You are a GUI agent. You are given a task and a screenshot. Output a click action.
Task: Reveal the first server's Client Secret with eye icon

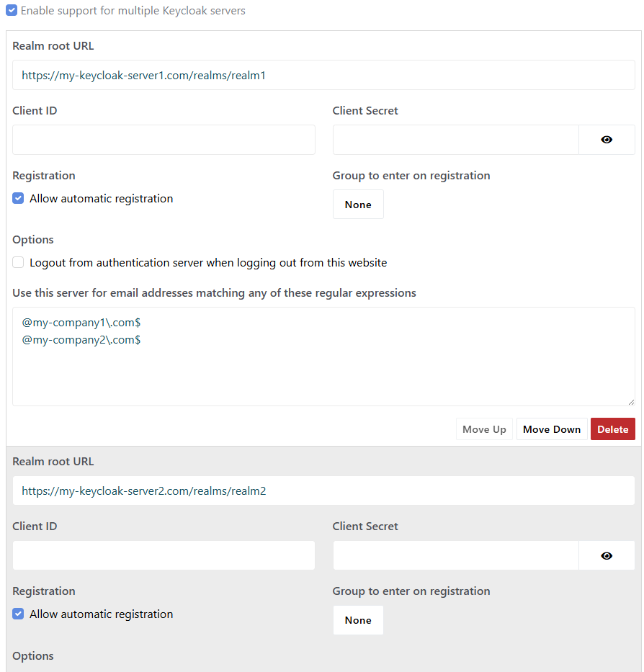[607, 140]
